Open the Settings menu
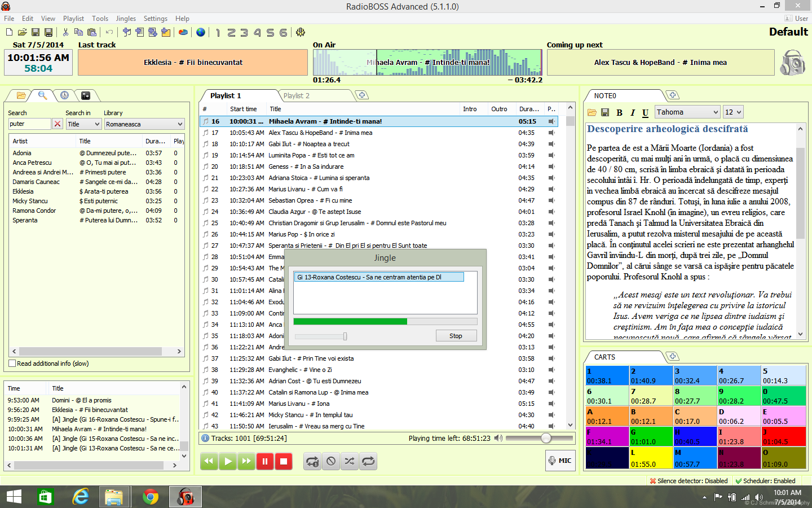 point(156,19)
